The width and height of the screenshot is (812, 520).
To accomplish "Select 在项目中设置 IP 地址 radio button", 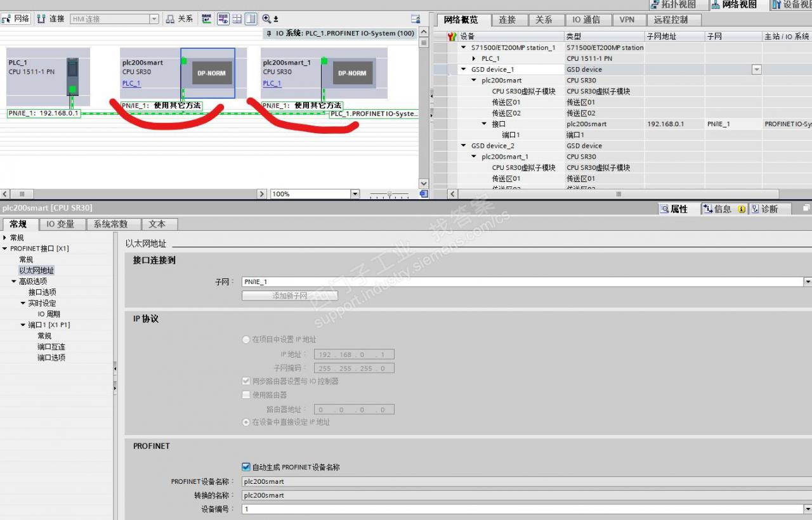I will (x=246, y=339).
